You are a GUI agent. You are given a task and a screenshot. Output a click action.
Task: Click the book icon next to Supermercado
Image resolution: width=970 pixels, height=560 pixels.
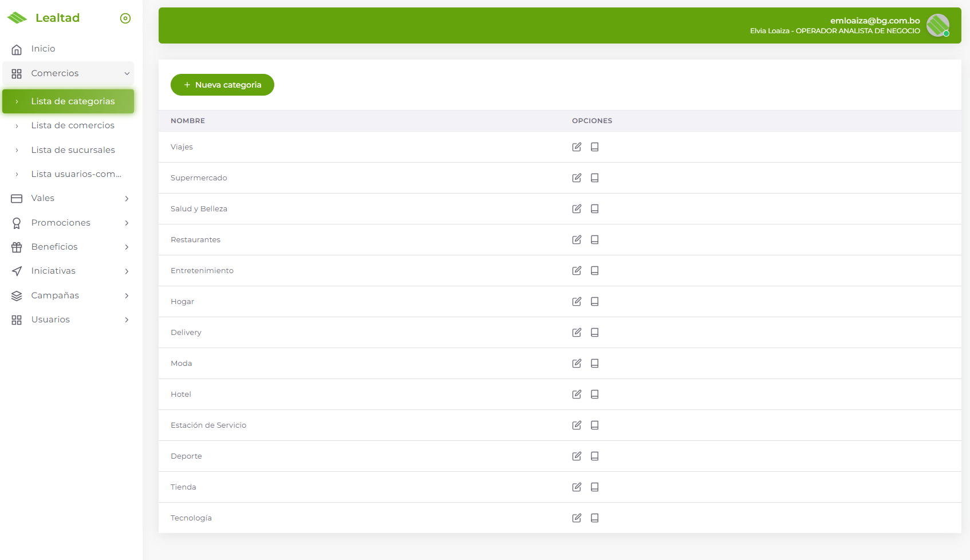click(594, 178)
